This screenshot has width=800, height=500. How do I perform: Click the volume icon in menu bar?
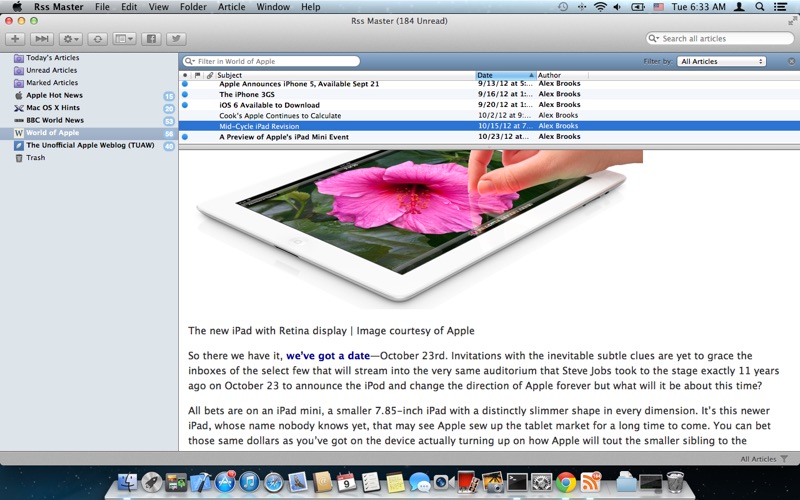(617, 7)
